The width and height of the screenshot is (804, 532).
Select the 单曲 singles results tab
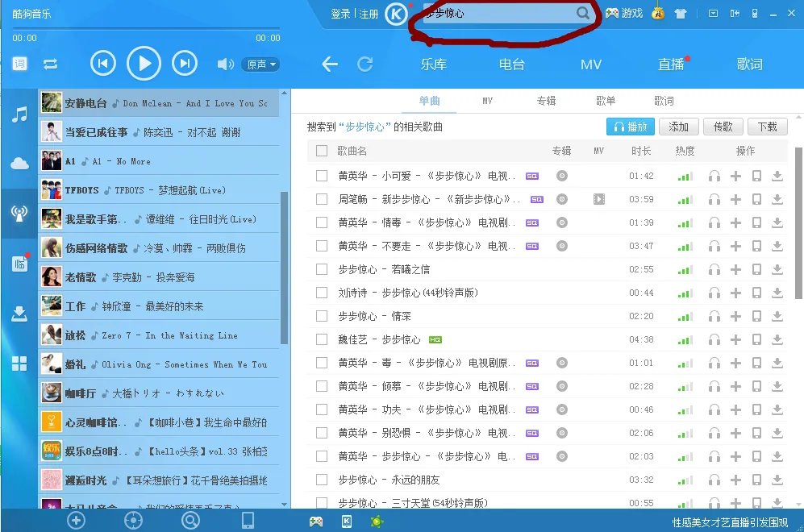click(429, 101)
